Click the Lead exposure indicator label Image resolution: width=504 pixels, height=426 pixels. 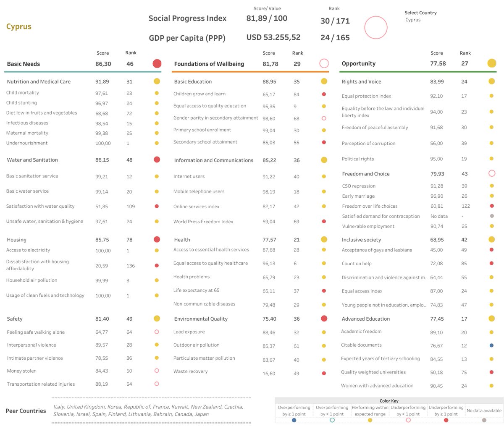(189, 332)
